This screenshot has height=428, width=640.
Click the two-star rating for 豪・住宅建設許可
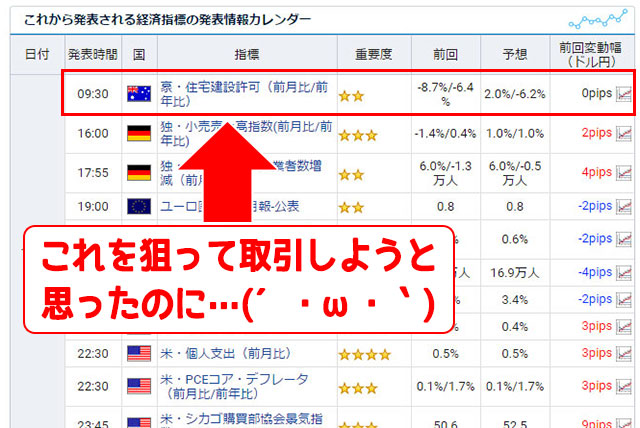[x=351, y=96]
